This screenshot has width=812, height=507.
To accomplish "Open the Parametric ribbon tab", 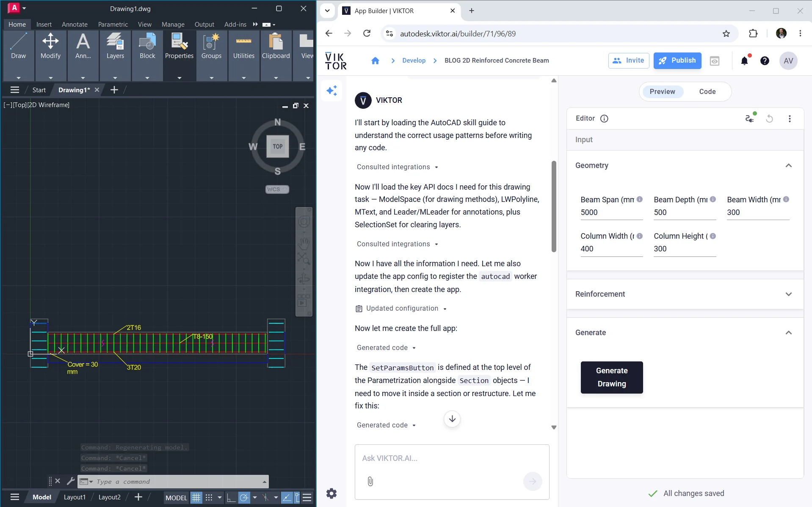I will 113,24.
